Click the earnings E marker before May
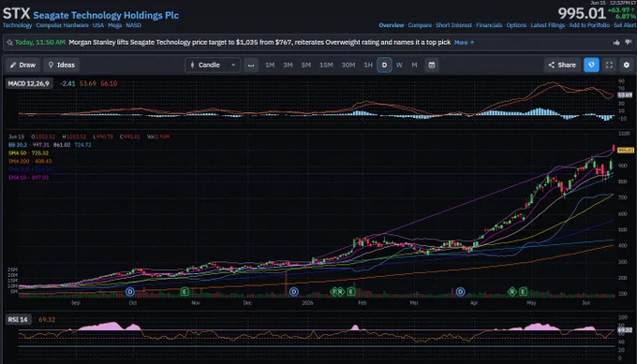637x364 pixels. click(x=523, y=291)
